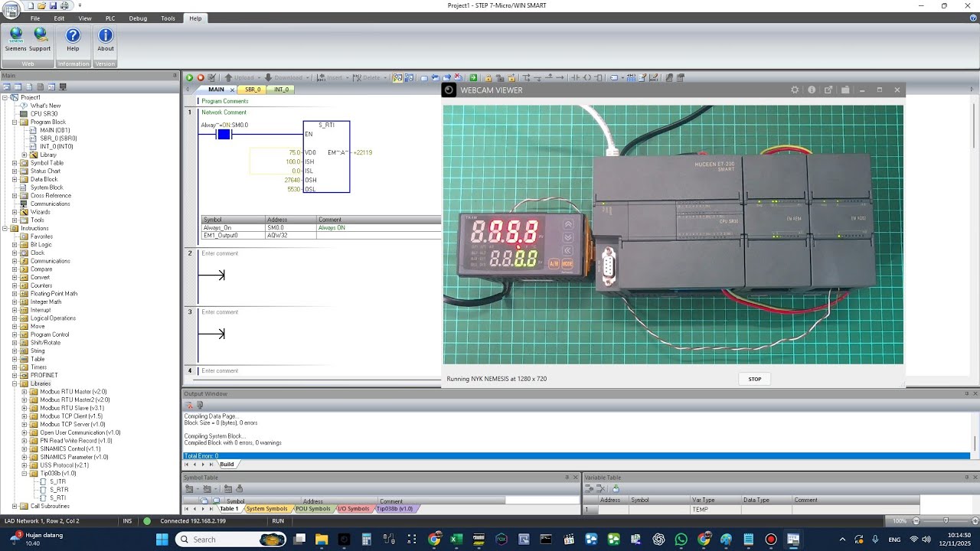Expand the Wizards tree node
This screenshot has width=980, height=551.
tap(15, 212)
